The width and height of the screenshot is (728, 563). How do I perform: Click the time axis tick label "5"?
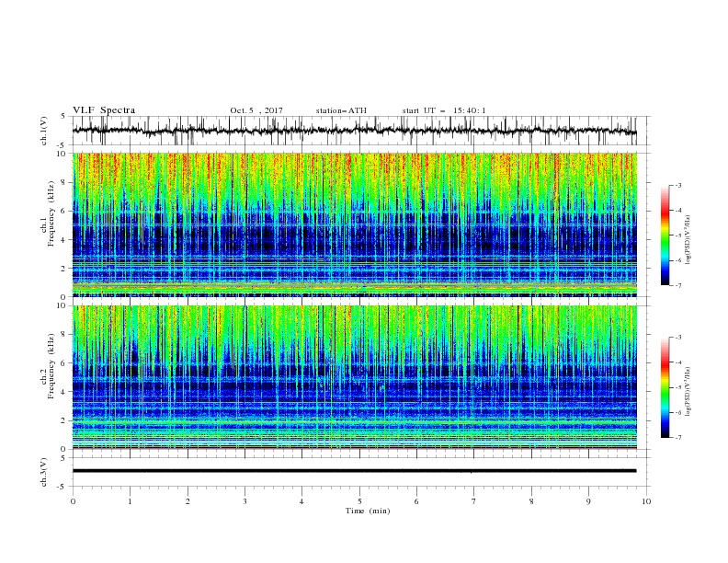tap(359, 501)
